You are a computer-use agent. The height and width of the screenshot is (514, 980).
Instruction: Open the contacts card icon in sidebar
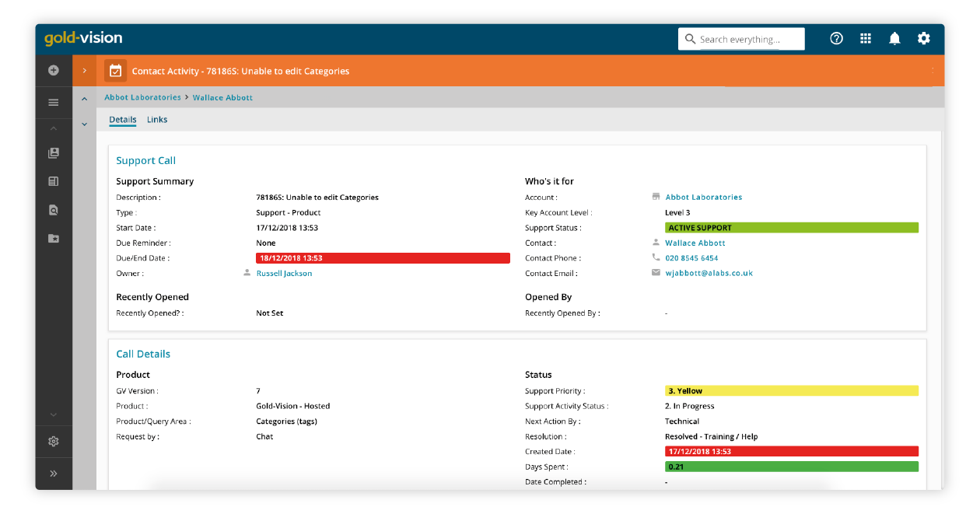tap(54, 153)
